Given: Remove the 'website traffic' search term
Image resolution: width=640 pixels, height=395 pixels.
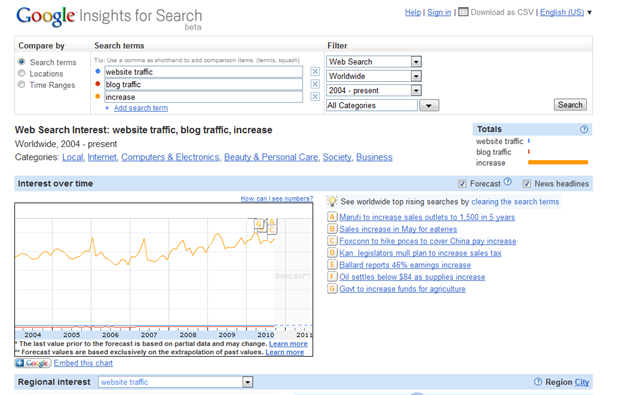Looking at the screenshot, I should point(315,71).
